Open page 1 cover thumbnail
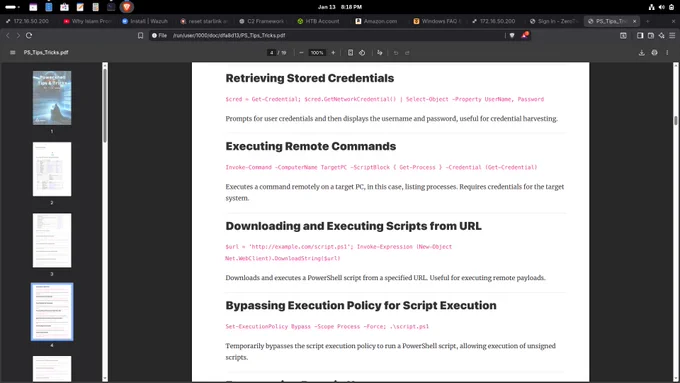Viewport: 680px width, 383px height. [x=52, y=98]
